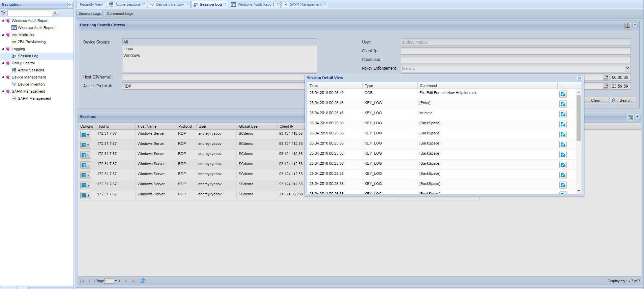
Task: Click the info icon in Search Criteria header
Action: 627,26
